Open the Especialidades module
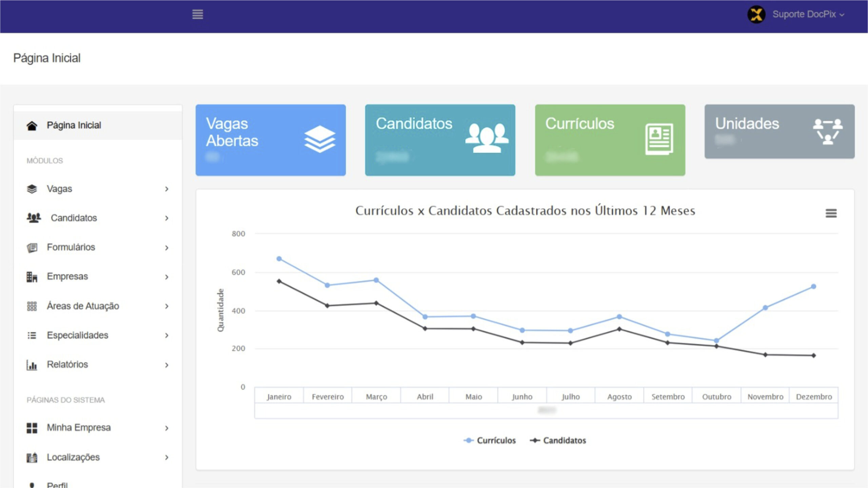 [x=77, y=335]
